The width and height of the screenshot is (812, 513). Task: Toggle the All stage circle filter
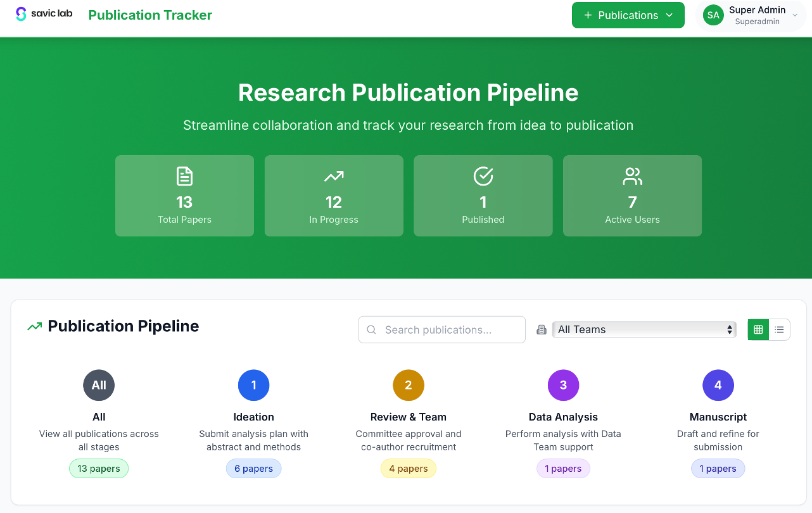99,385
